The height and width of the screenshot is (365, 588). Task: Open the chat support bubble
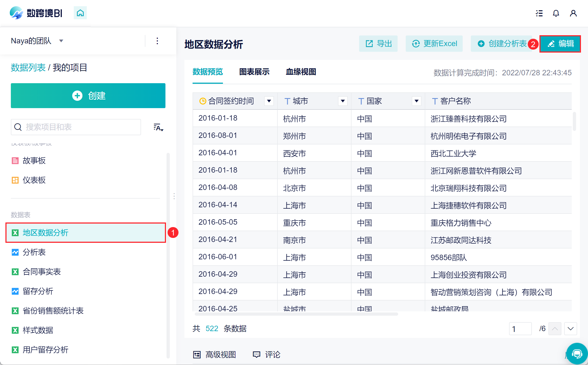point(577,353)
